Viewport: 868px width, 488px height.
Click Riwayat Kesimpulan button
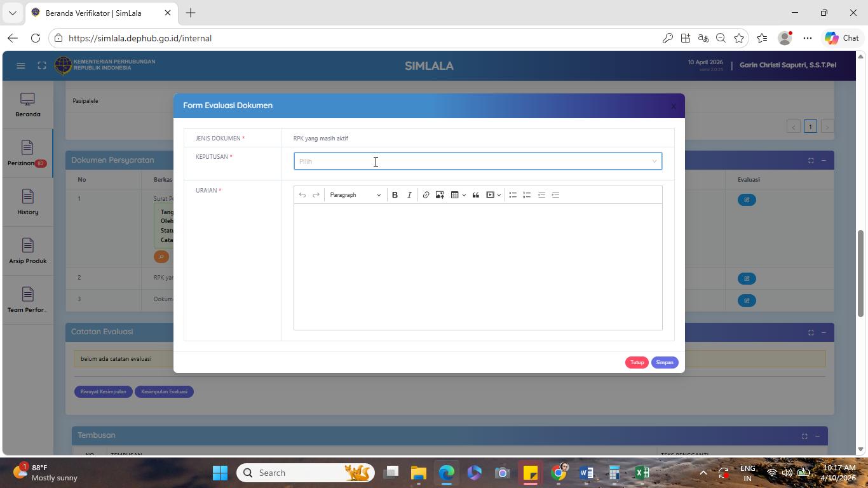(x=104, y=391)
